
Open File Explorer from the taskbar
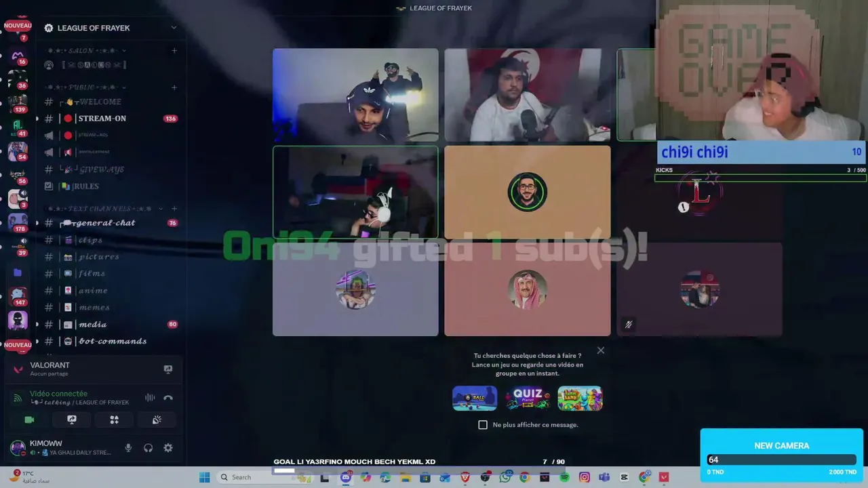pos(406,477)
